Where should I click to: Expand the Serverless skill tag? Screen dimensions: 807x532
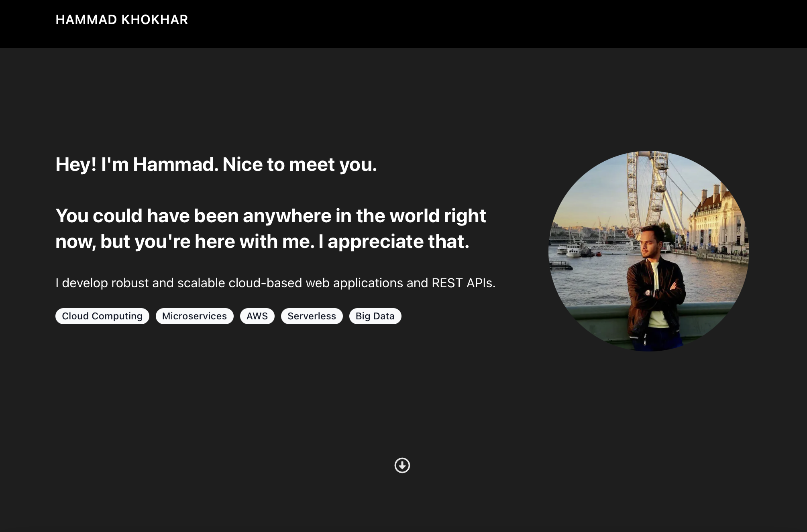(312, 316)
